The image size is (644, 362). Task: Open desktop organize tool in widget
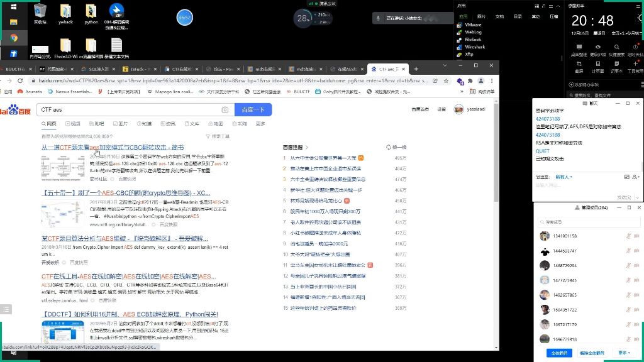pyautogui.click(x=579, y=50)
